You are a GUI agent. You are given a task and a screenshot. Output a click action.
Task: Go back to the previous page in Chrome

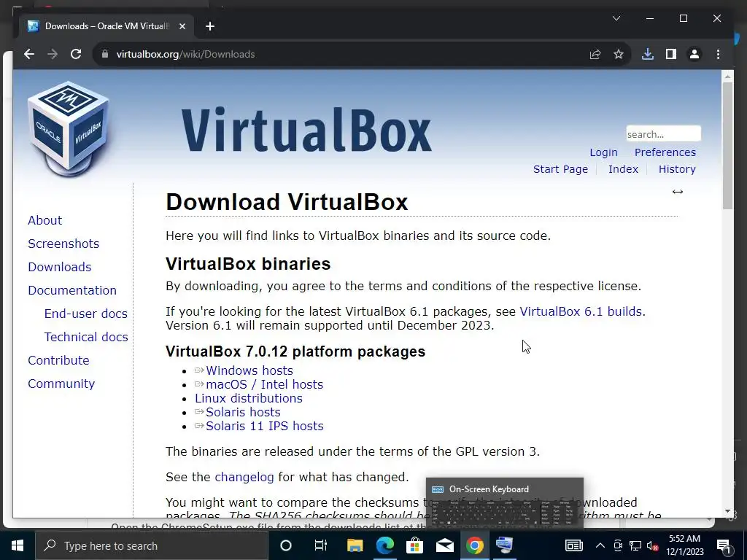29,54
